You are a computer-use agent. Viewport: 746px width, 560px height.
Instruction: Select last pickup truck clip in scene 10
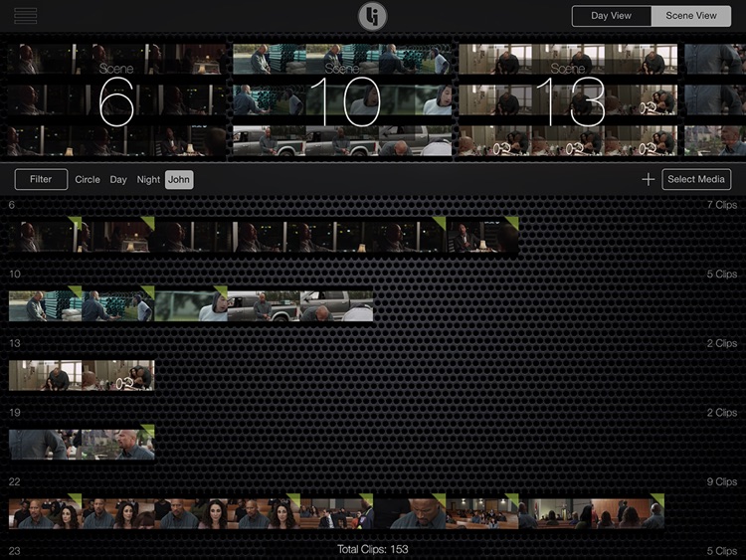click(337, 306)
